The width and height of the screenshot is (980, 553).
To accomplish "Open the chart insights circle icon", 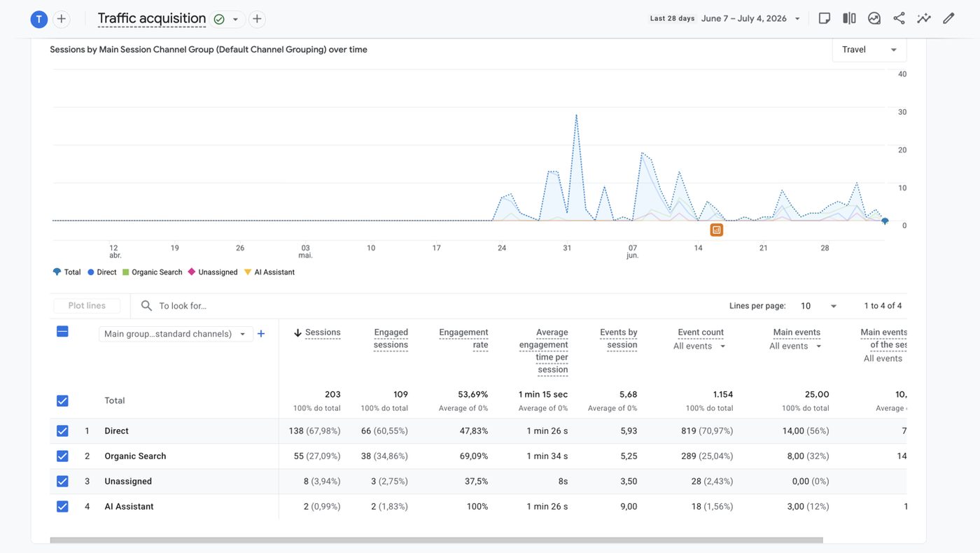I will point(874,18).
